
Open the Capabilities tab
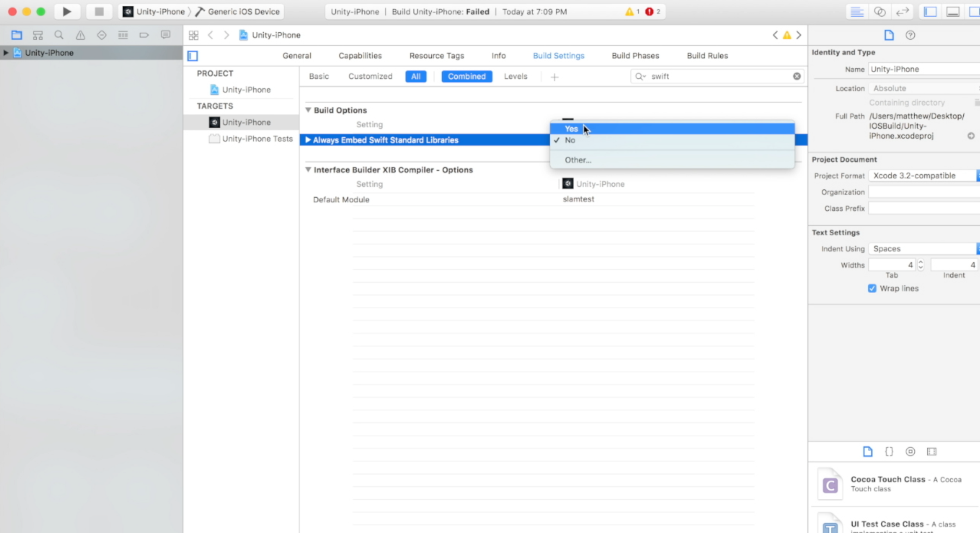pyautogui.click(x=360, y=56)
